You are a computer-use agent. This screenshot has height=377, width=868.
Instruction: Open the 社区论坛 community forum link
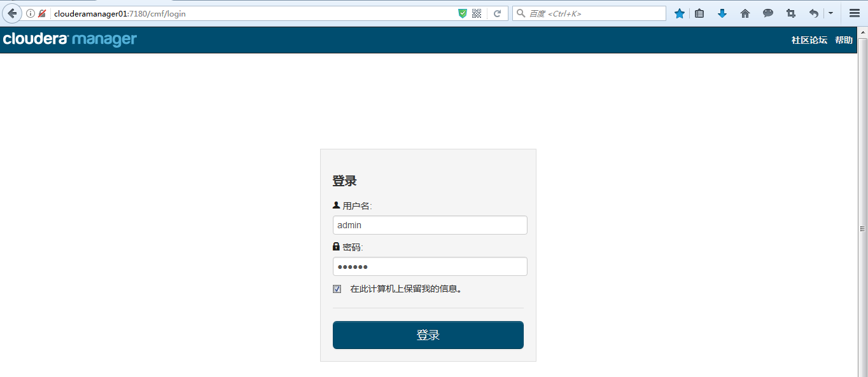tap(809, 40)
